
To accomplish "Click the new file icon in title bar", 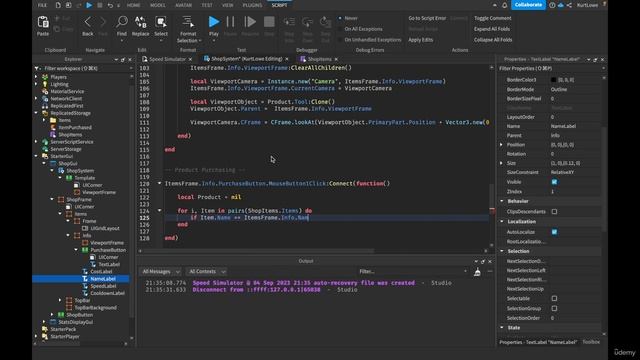I will [x=58, y=5].
